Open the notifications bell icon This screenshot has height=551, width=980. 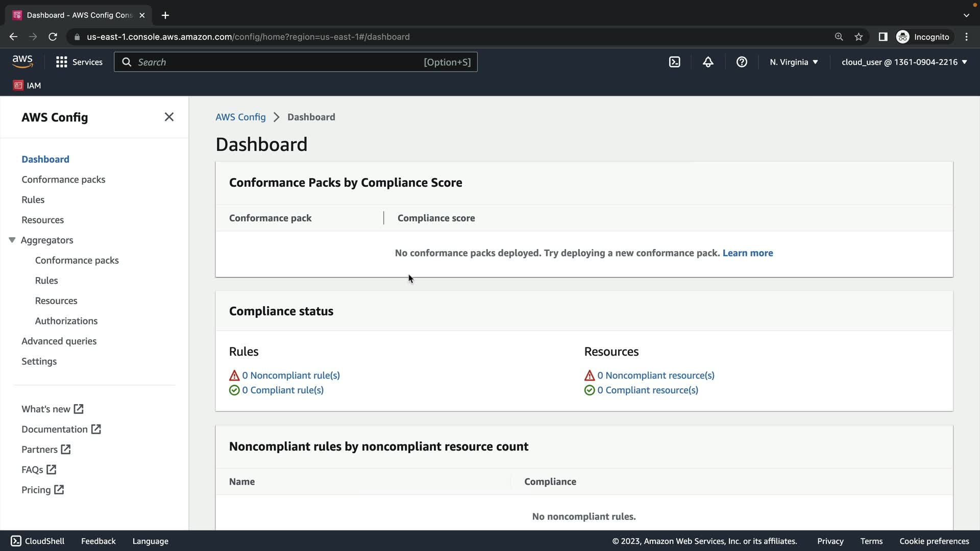click(x=708, y=62)
